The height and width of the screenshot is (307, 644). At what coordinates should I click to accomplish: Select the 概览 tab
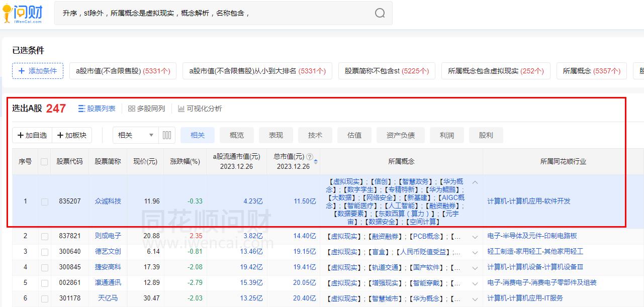237,135
